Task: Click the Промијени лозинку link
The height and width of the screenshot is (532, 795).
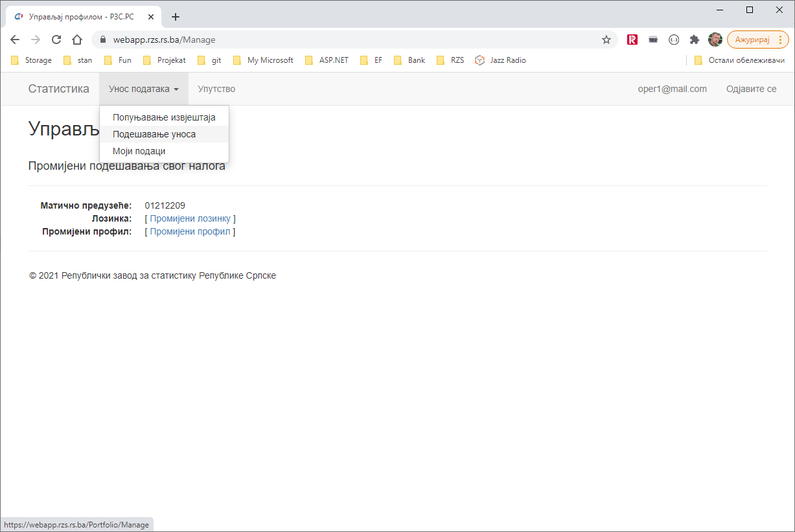Action: (x=190, y=218)
